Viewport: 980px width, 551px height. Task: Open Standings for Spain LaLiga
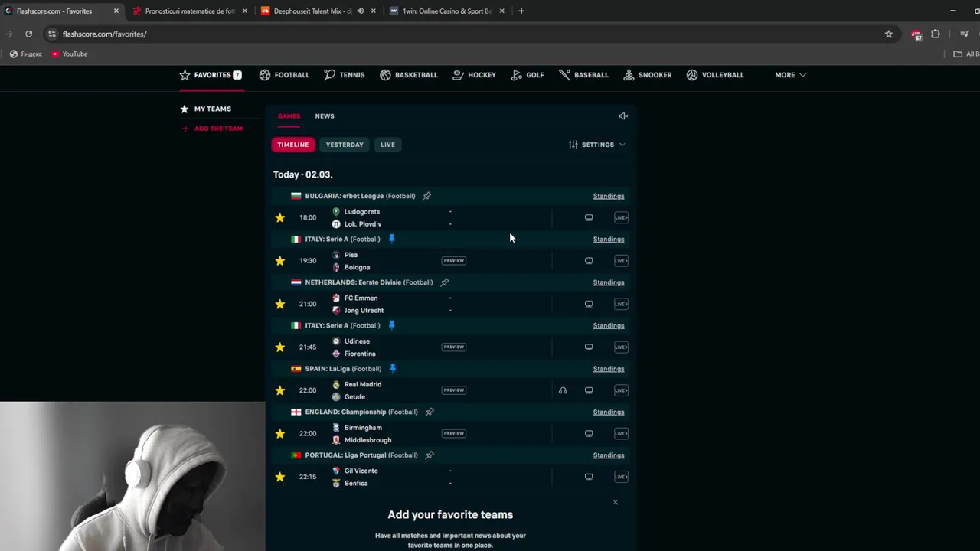click(x=609, y=369)
